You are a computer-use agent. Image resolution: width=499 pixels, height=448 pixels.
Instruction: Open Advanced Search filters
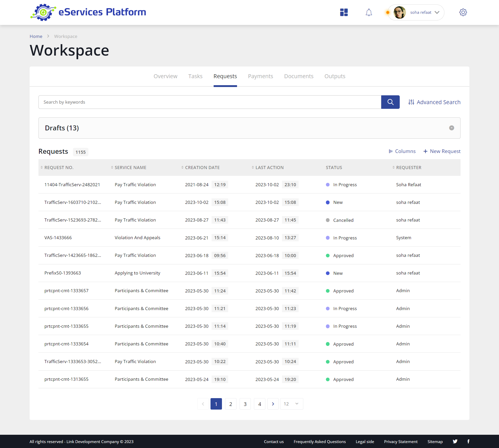click(434, 102)
